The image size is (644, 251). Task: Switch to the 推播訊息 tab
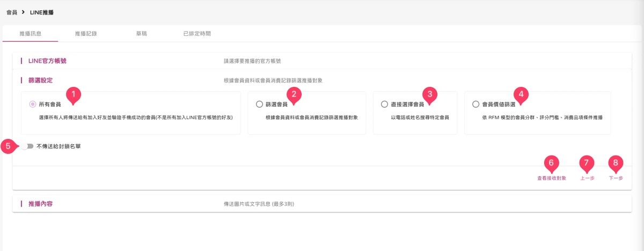point(31,33)
